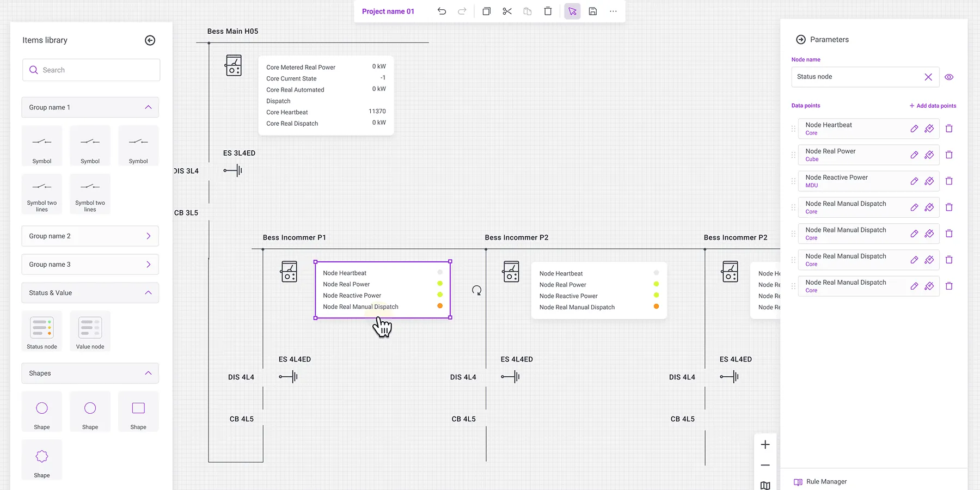
Task: Click the '11370' heartbeat value
Action: click(377, 111)
